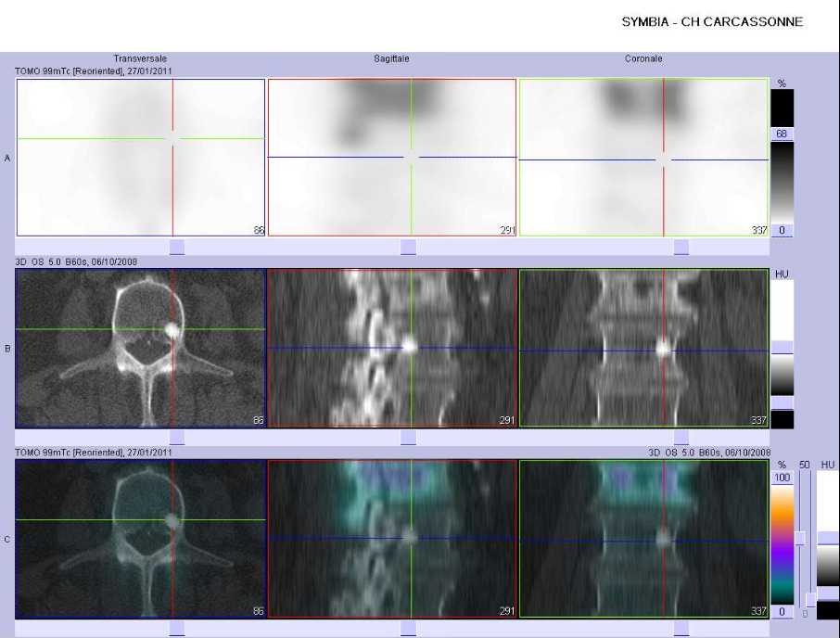
Task: Click the 'SYMBIA - CH CARCASSONNE' header text
Action: click(x=712, y=22)
